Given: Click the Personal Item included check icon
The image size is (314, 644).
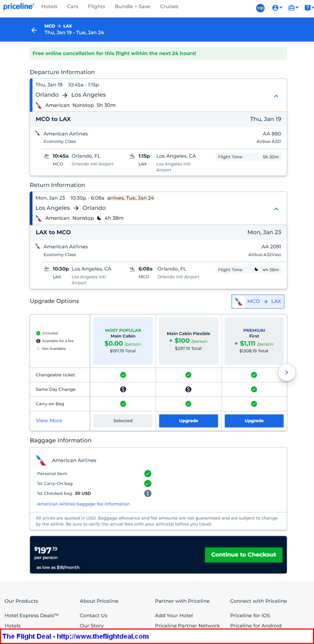Looking at the screenshot, I should (x=148, y=474).
